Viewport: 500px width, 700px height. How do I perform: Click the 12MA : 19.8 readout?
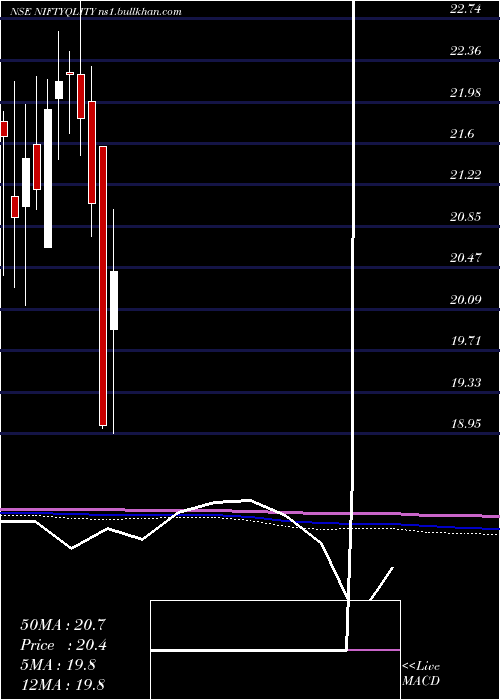tap(63, 684)
